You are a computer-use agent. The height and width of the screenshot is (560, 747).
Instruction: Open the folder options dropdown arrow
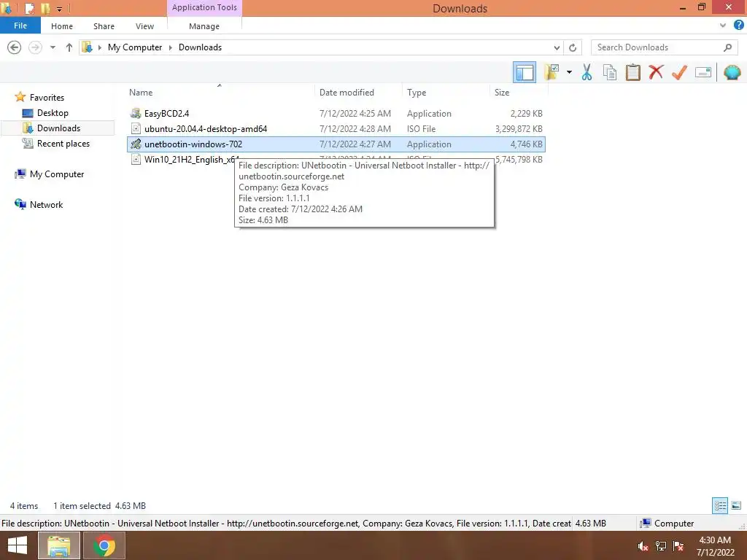coord(569,72)
